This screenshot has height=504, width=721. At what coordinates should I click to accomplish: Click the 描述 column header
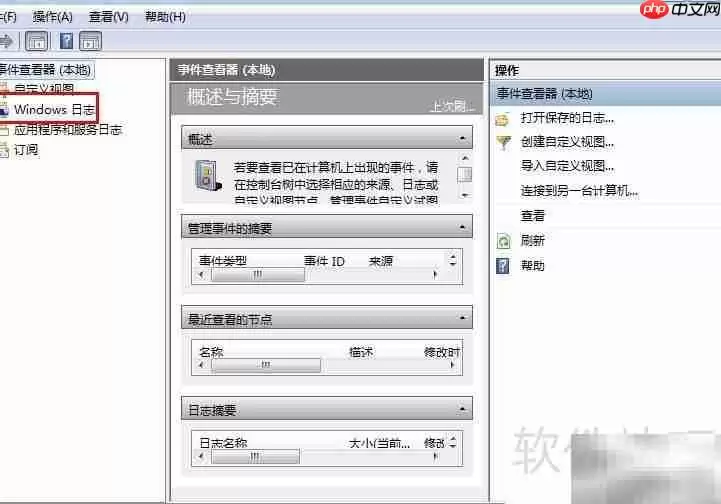[x=361, y=352]
